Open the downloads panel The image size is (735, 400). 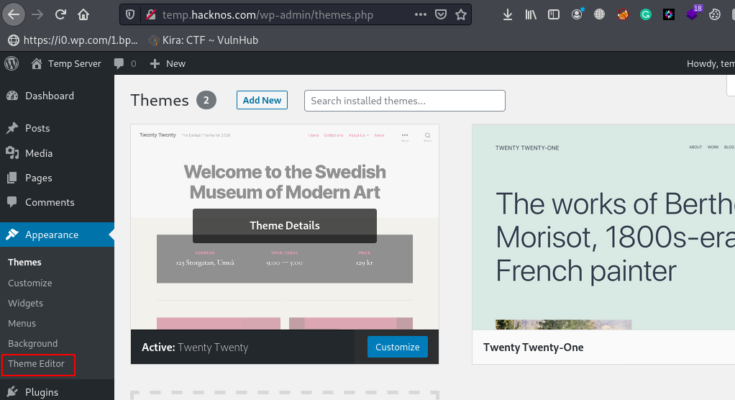pos(507,15)
